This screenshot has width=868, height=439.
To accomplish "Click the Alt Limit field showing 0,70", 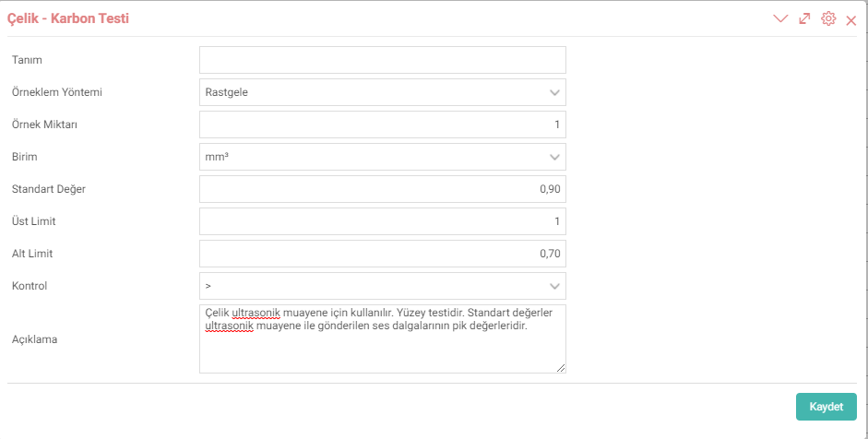I will [x=383, y=254].
